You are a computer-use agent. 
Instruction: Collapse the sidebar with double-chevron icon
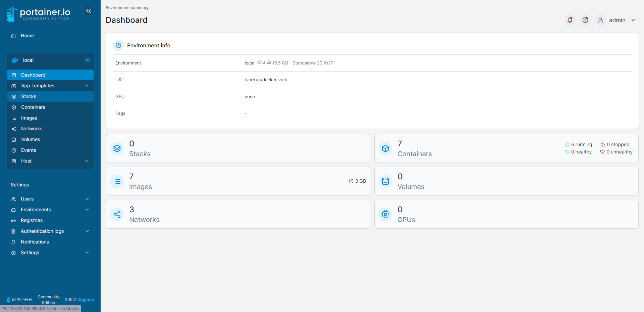click(89, 11)
